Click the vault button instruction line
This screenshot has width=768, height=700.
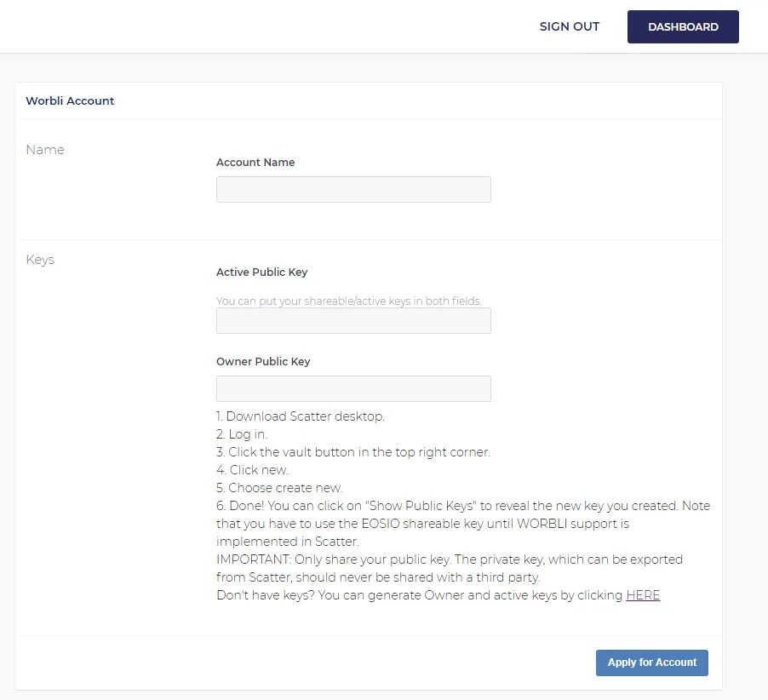(352, 452)
